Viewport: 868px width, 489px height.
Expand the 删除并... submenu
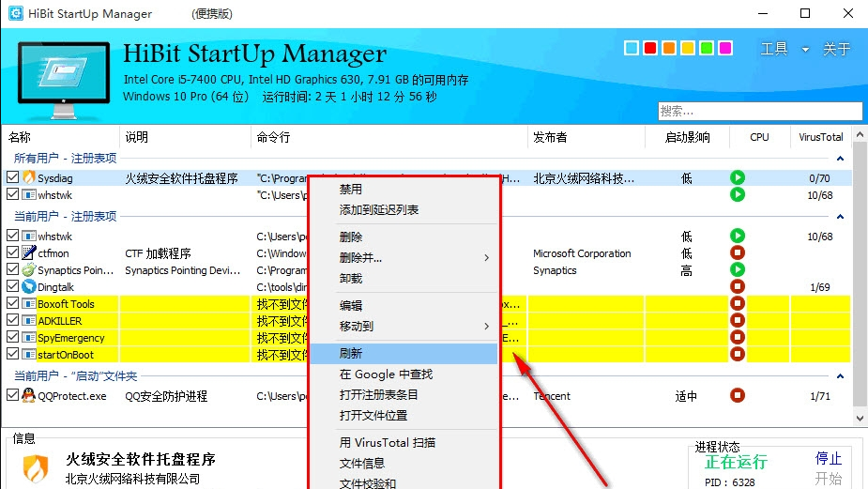pyautogui.click(x=487, y=257)
